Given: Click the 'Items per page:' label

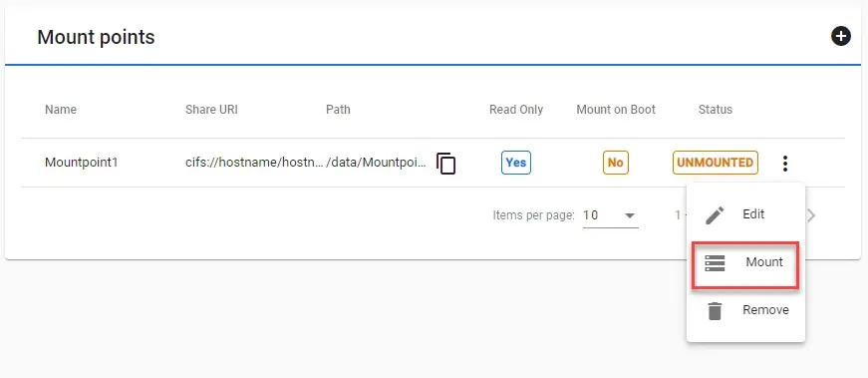Looking at the screenshot, I should coord(533,215).
